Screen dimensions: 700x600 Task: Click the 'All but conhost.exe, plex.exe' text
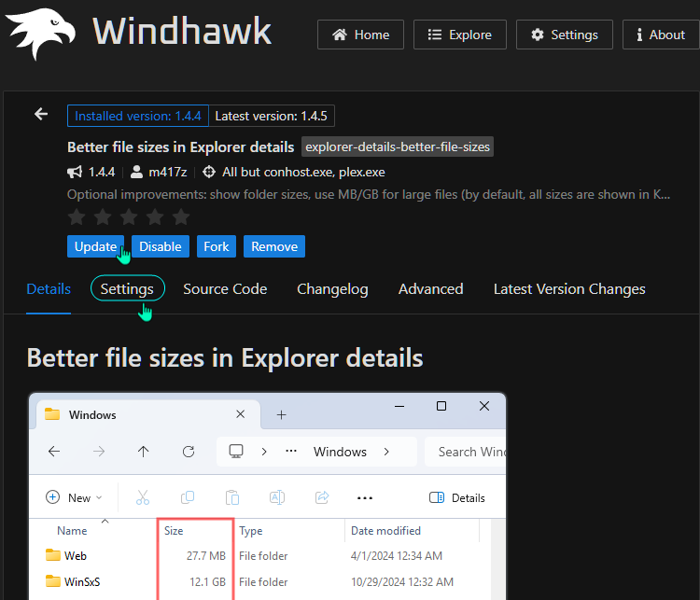pos(303,173)
